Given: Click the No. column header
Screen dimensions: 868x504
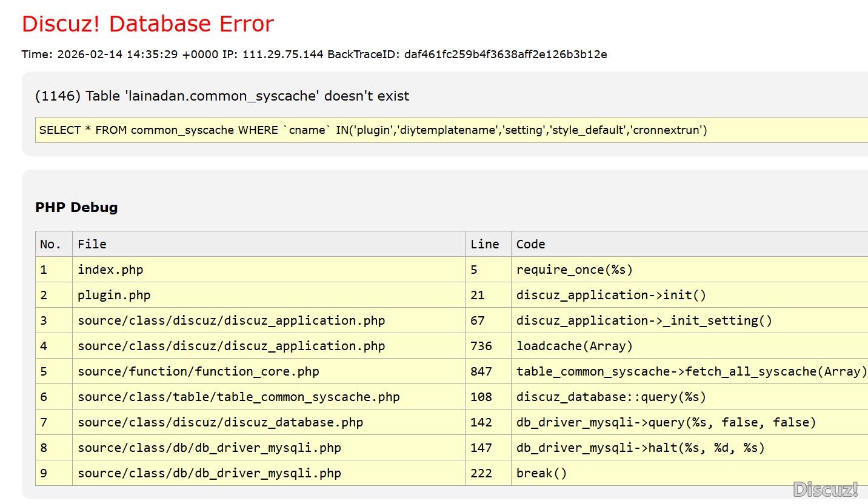Looking at the screenshot, I should (x=50, y=244).
